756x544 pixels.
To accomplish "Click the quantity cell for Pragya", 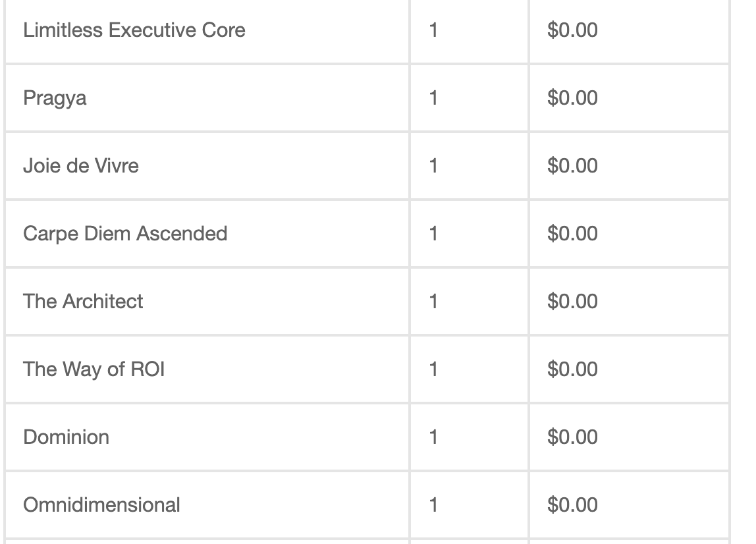I will pyautogui.click(x=469, y=98).
